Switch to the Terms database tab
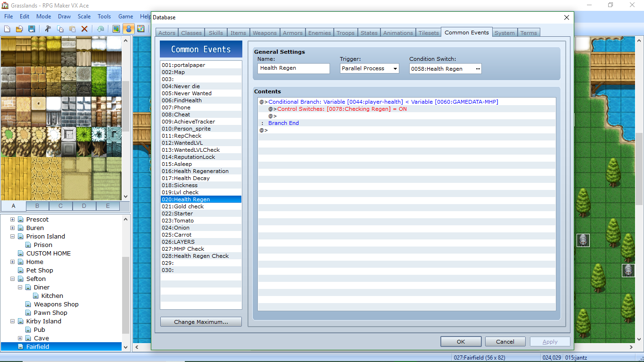Screen dimensions: 644x362 [x=528, y=33]
